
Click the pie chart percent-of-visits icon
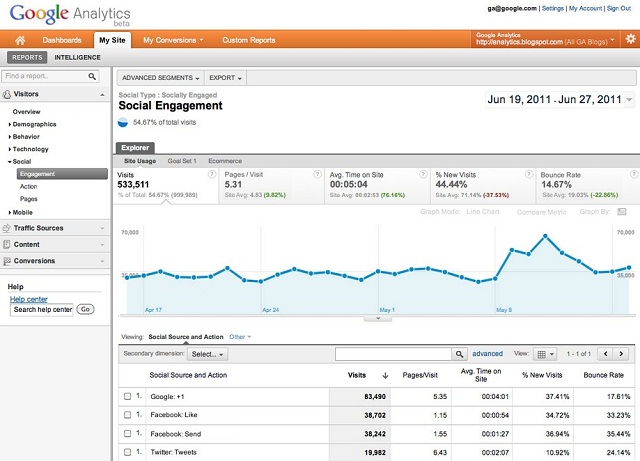tap(123, 122)
